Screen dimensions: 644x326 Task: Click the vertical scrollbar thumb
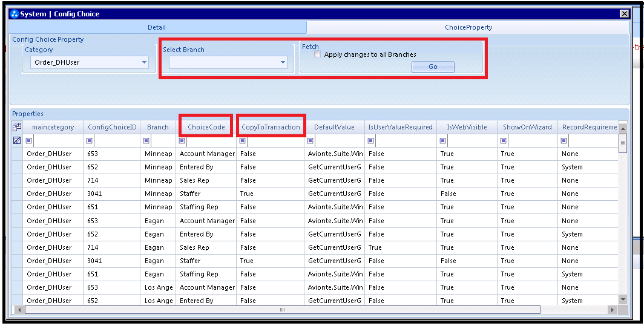(623, 143)
